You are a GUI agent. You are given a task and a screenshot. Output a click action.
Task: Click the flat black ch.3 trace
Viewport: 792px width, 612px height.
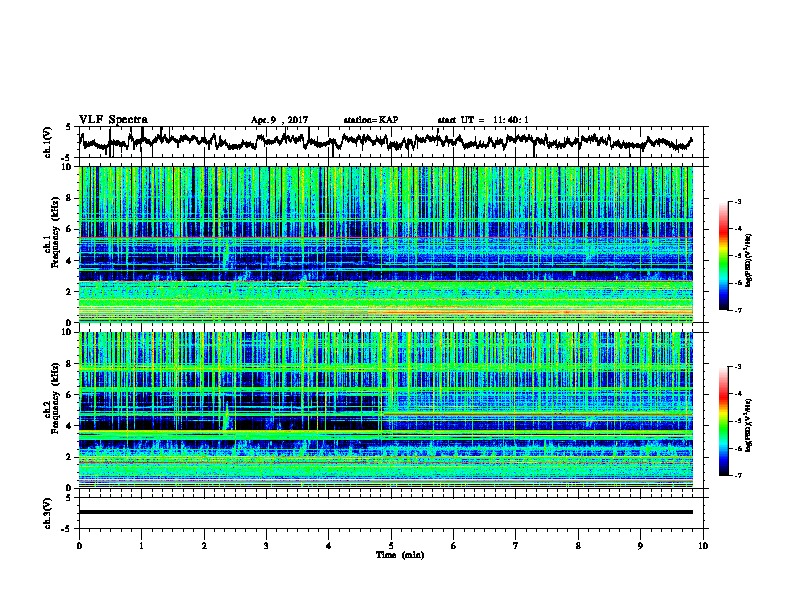pyautogui.click(x=386, y=512)
